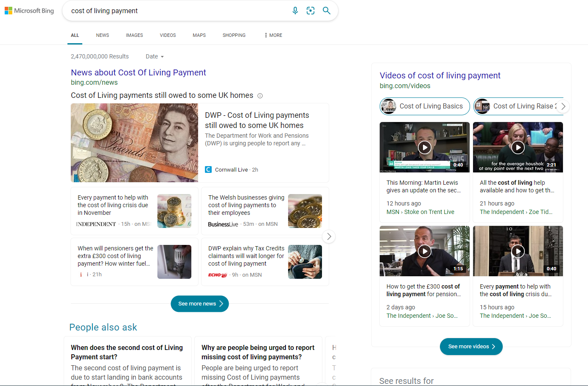Viewport: 588px width, 386px height.
Task: Click the Independent logo under November story
Action: (x=96, y=224)
